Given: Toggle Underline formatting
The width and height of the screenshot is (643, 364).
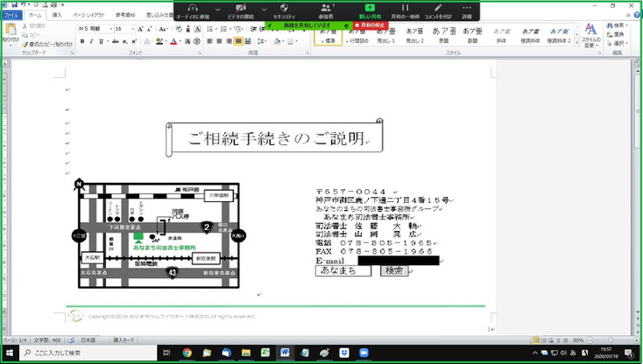Looking at the screenshot, I should click(x=102, y=41).
